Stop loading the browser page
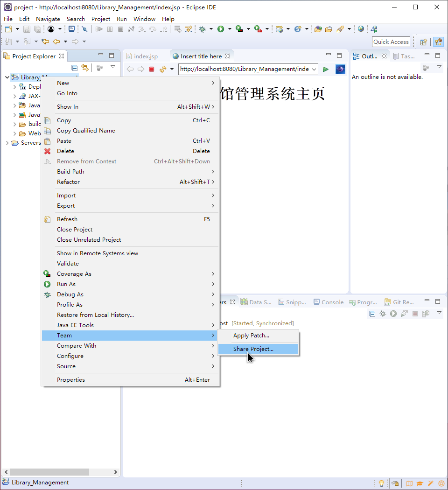The width and height of the screenshot is (448, 490). pyautogui.click(x=152, y=69)
